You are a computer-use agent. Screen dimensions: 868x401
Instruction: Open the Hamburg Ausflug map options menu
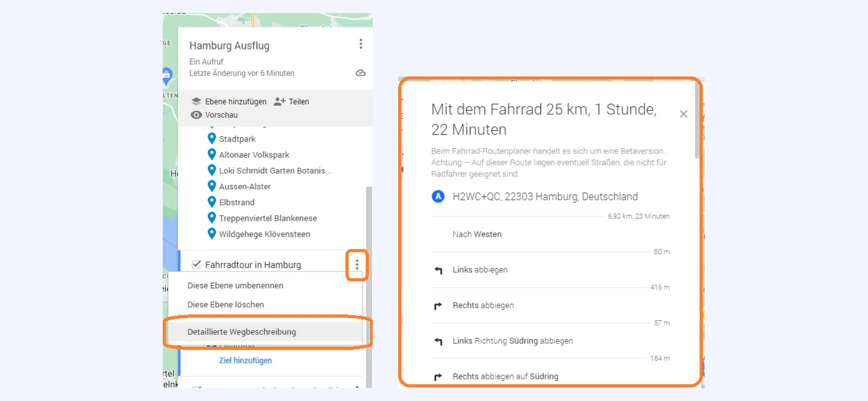coord(361,44)
